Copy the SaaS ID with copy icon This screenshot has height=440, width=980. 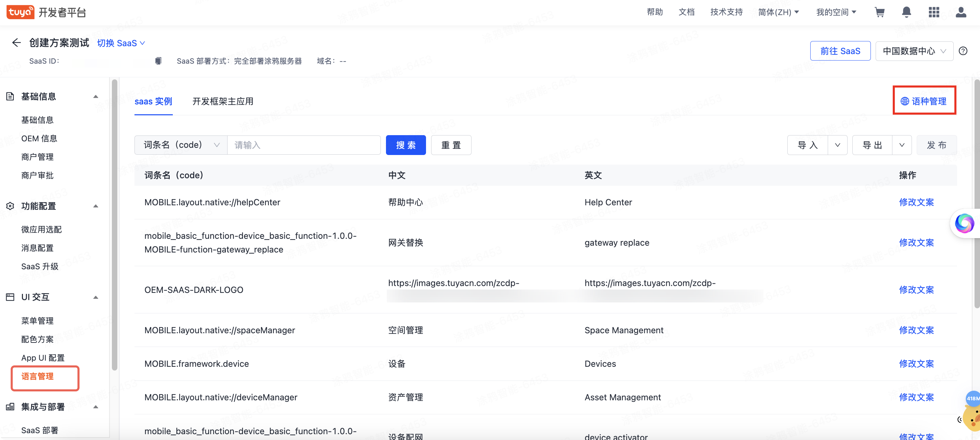pyautogui.click(x=158, y=61)
